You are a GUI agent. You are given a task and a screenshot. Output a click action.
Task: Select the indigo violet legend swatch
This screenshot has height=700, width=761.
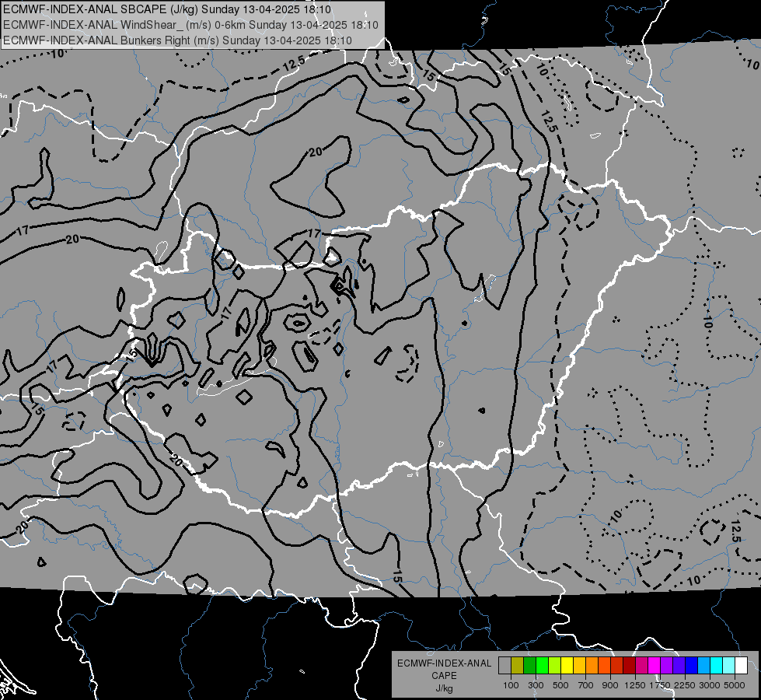coord(679,666)
